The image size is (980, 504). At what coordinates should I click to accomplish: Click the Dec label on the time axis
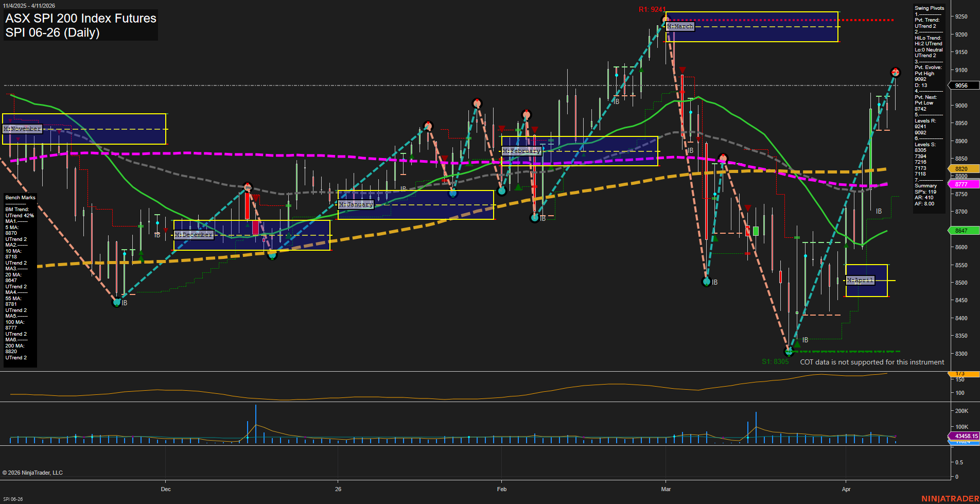(x=166, y=489)
